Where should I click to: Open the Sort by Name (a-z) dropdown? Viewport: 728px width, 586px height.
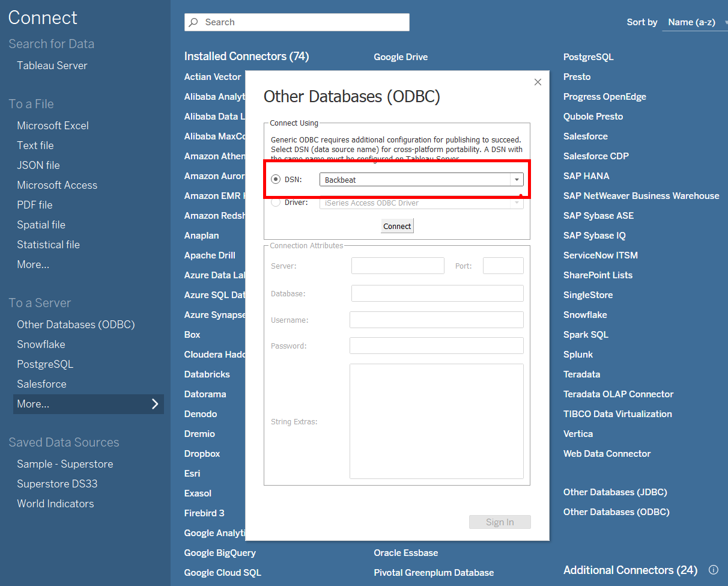tap(694, 22)
